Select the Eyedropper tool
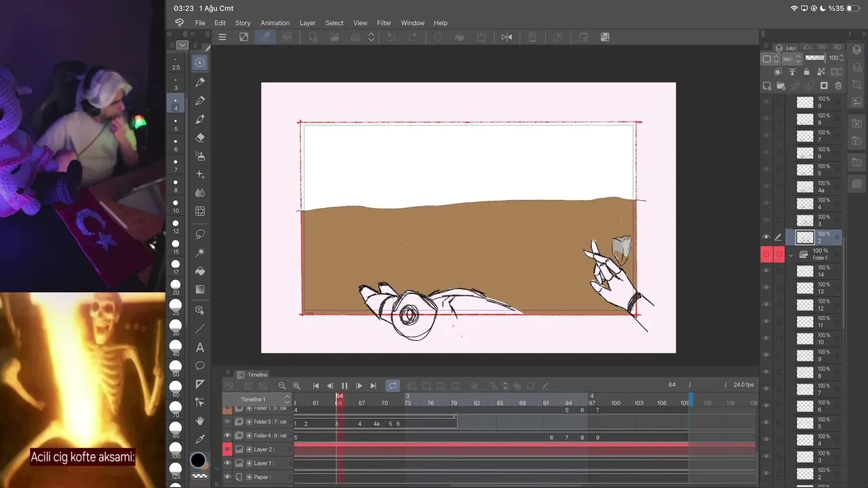The image size is (868, 488). 200,439
